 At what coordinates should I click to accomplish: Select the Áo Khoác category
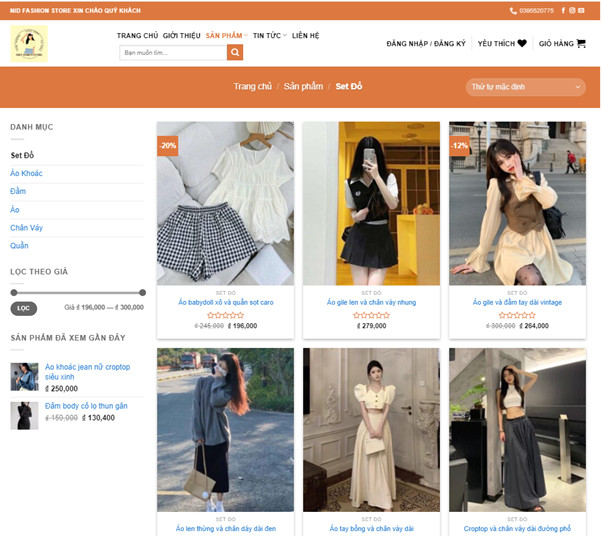click(26, 174)
